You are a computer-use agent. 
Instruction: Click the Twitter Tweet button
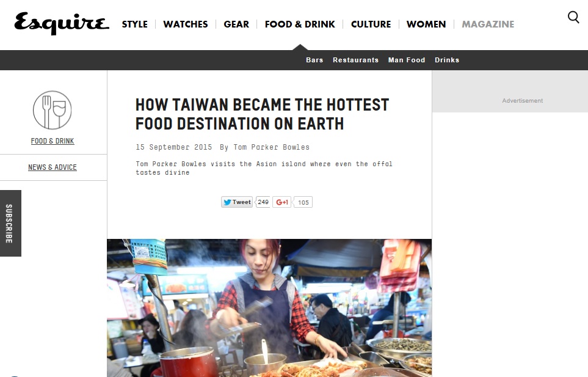click(x=237, y=202)
